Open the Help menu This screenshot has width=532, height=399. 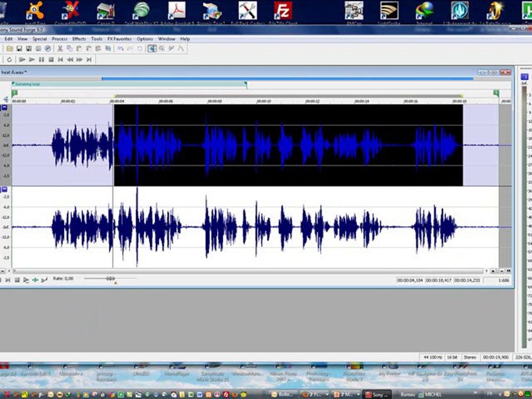[x=185, y=39]
